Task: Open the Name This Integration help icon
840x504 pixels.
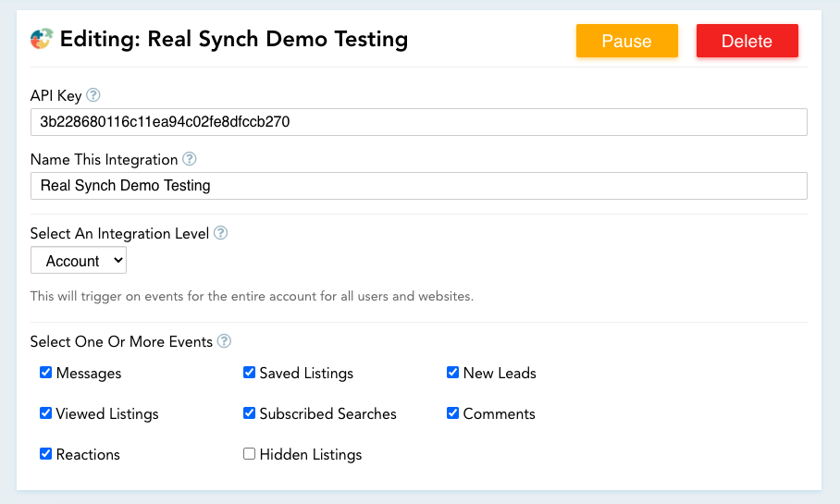Action: (x=189, y=159)
